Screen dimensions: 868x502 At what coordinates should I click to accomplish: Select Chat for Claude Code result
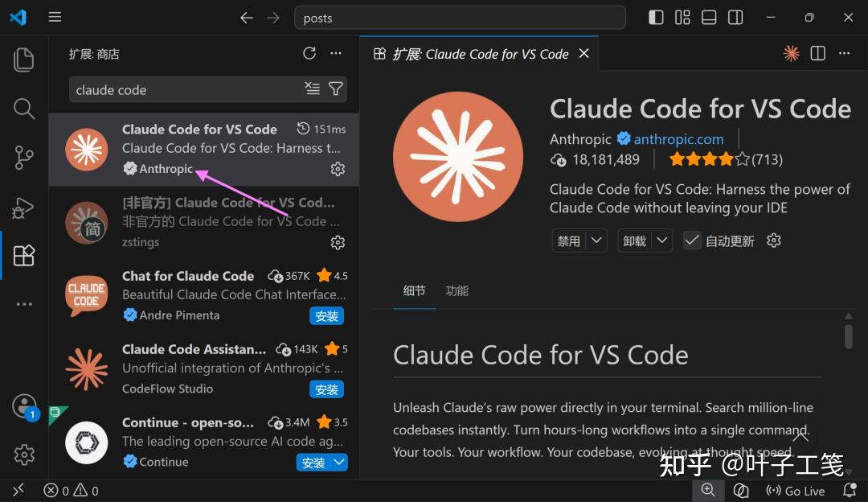[x=203, y=295]
